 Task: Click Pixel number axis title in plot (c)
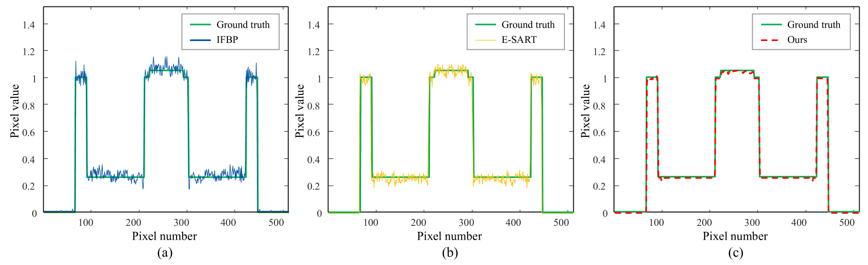pyautogui.click(x=735, y=236)
